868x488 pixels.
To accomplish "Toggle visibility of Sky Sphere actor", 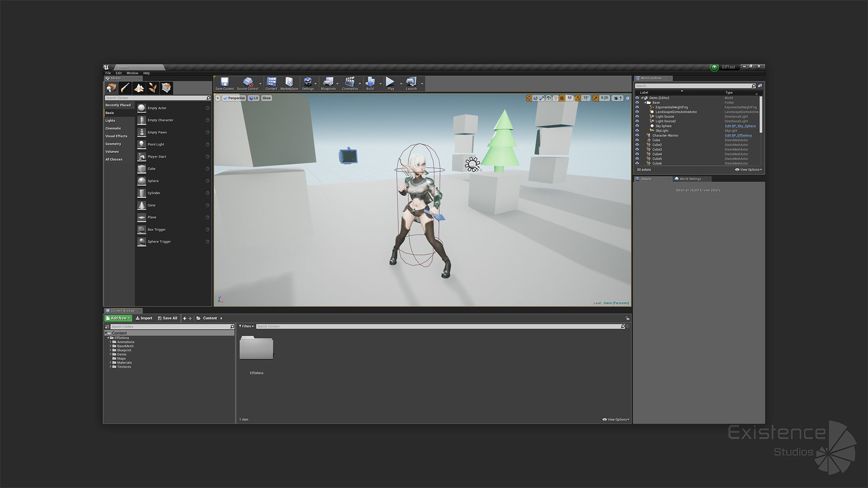I will pyautogui.click(x=637, y=126).
